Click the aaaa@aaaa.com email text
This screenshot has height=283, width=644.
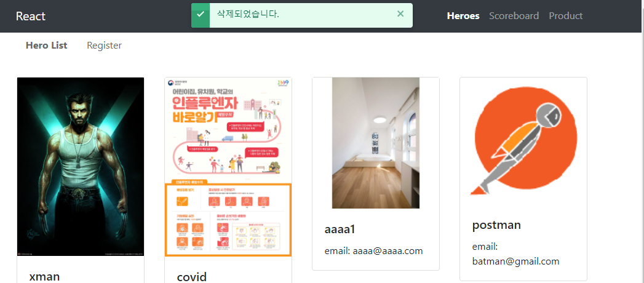pos(373,250)
